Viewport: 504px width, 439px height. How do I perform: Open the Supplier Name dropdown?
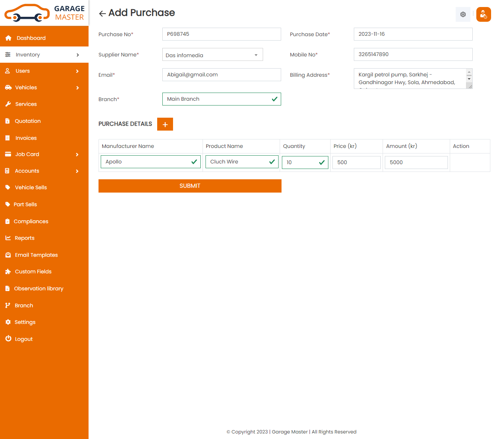(213, 55)
